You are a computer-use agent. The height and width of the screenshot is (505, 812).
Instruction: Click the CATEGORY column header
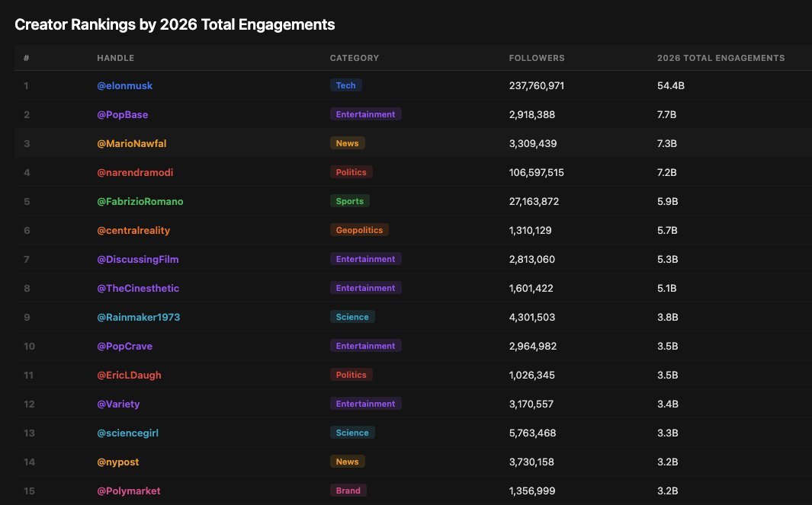pyautogui.click(x=355, y=58)
